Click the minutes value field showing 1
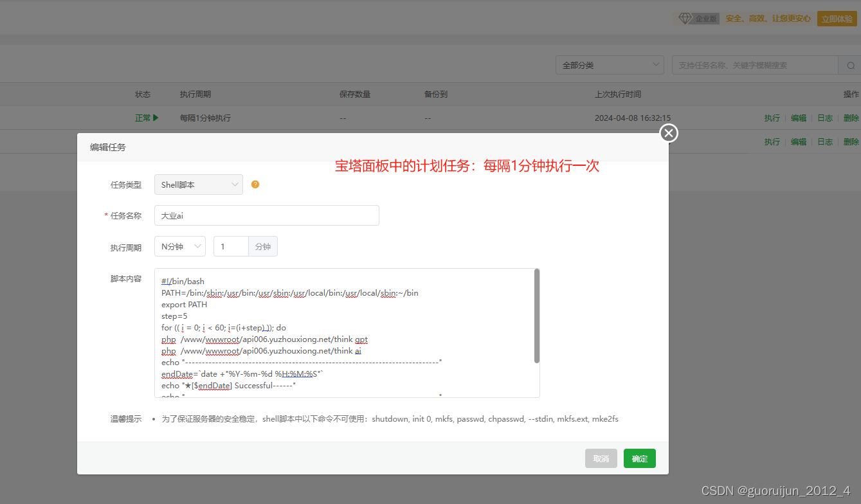Image resolution: width=861 pixels, height=504 pixels. coord(231,246)
